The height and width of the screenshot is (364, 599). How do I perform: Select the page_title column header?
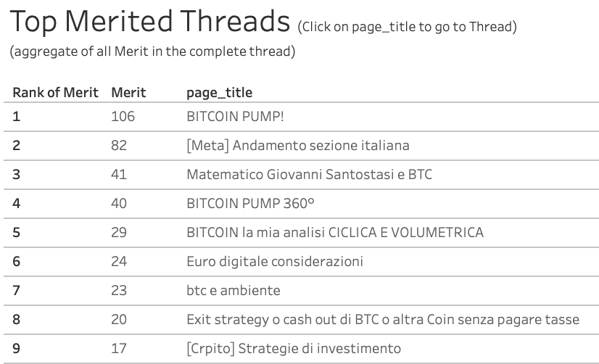[x=219, y=93]
